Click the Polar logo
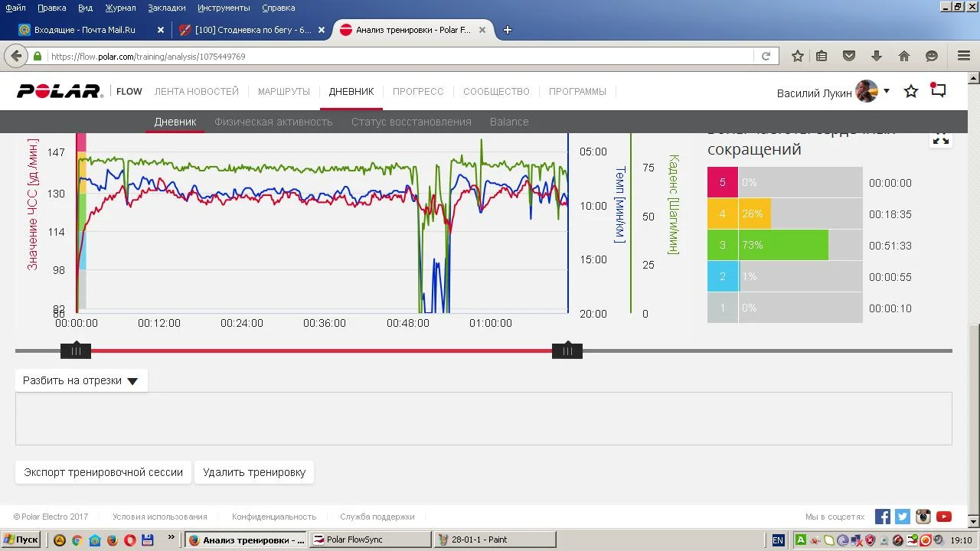 [x=60, y=92]
